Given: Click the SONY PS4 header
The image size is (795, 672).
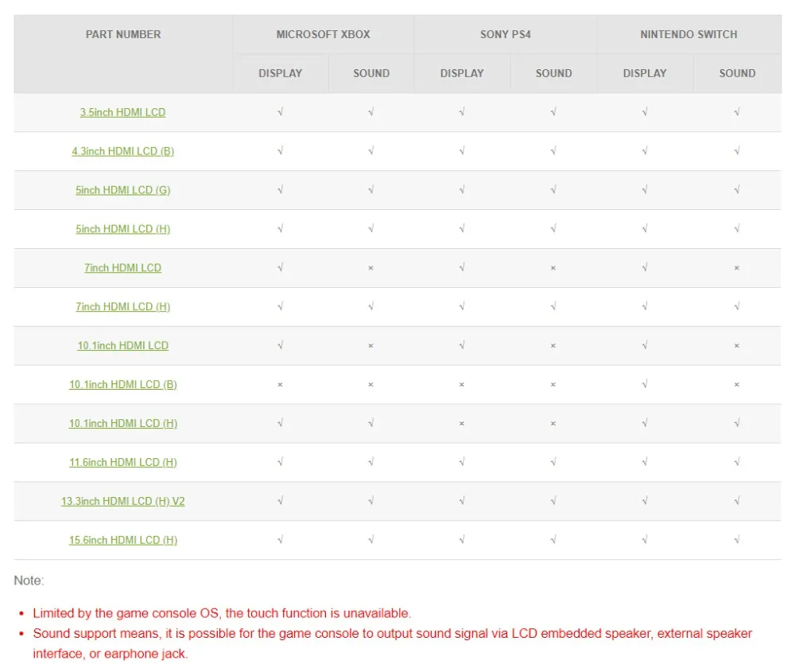Looking at the screenshot, I should (x=506, y=34).
